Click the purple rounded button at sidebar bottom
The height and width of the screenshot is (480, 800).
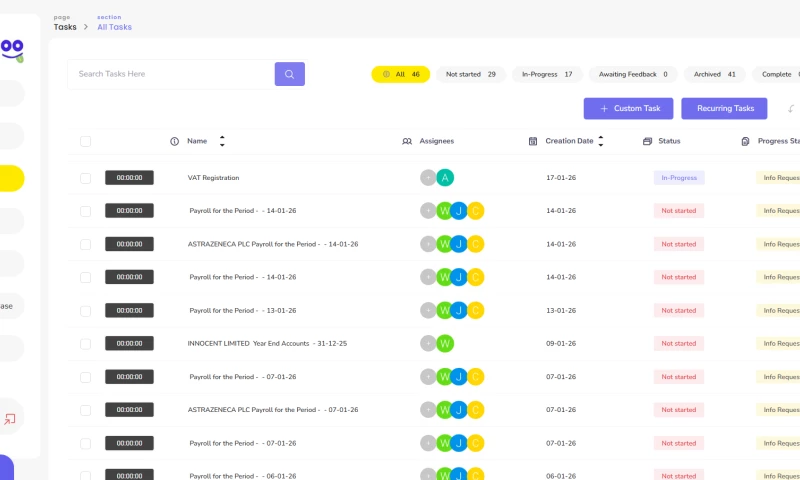pyautogui.click(x=6, y=467)
